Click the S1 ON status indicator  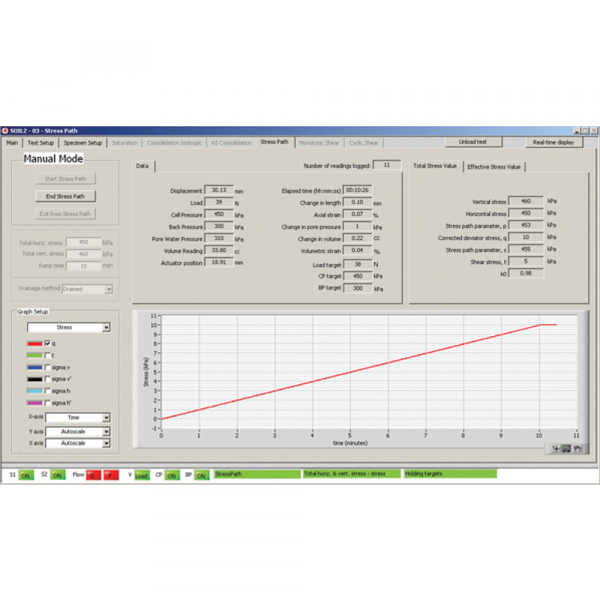tap(28, 474)
